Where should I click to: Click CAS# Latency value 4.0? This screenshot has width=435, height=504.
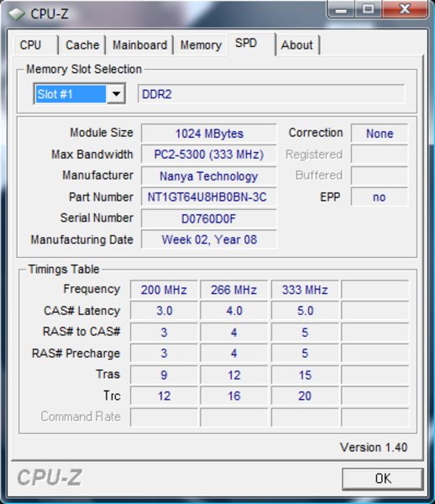(234, 311)
